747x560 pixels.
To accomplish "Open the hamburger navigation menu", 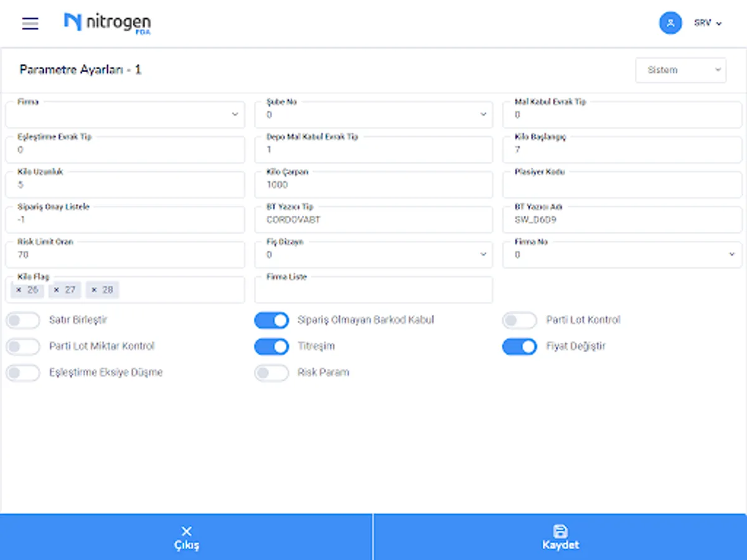I will click(30, 23).
